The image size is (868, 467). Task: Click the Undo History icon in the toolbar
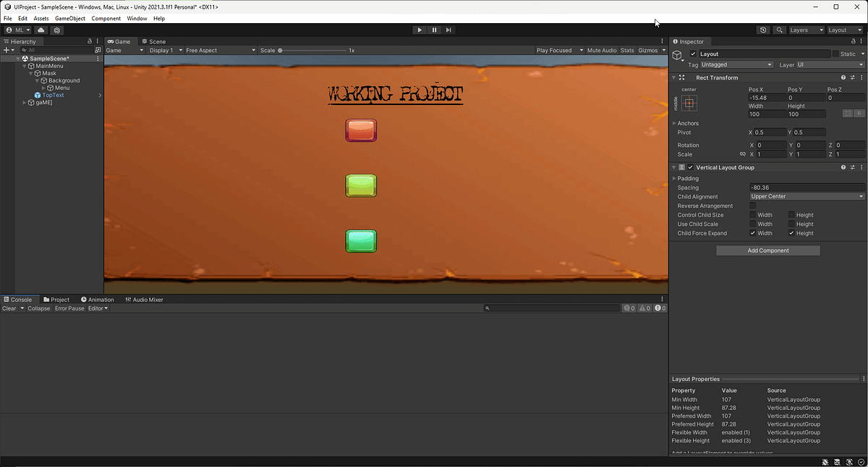click(762, 30)
